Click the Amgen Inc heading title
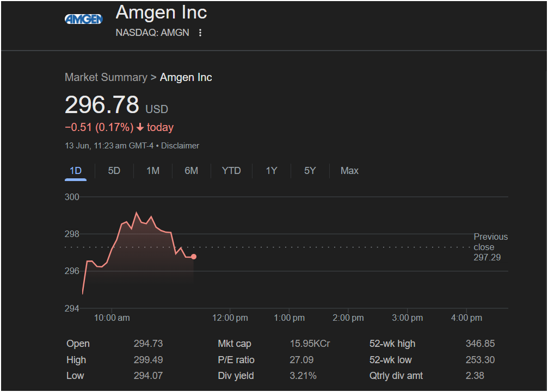Viewport: 548px width, 392px height. tap(161, 13)
